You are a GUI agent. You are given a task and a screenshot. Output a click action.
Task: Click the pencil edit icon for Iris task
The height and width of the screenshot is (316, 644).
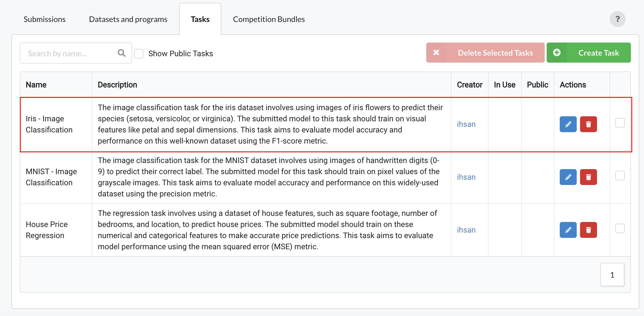568,124
